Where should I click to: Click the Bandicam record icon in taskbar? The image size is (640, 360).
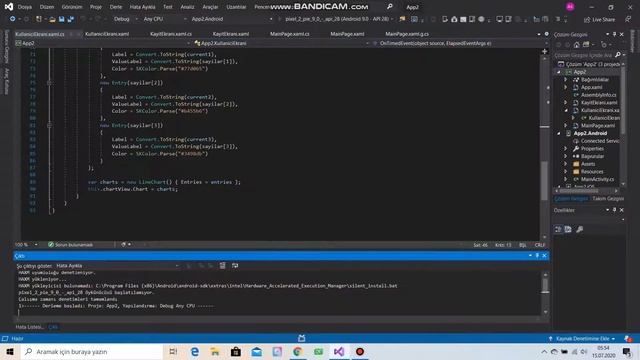pos(360,351)
